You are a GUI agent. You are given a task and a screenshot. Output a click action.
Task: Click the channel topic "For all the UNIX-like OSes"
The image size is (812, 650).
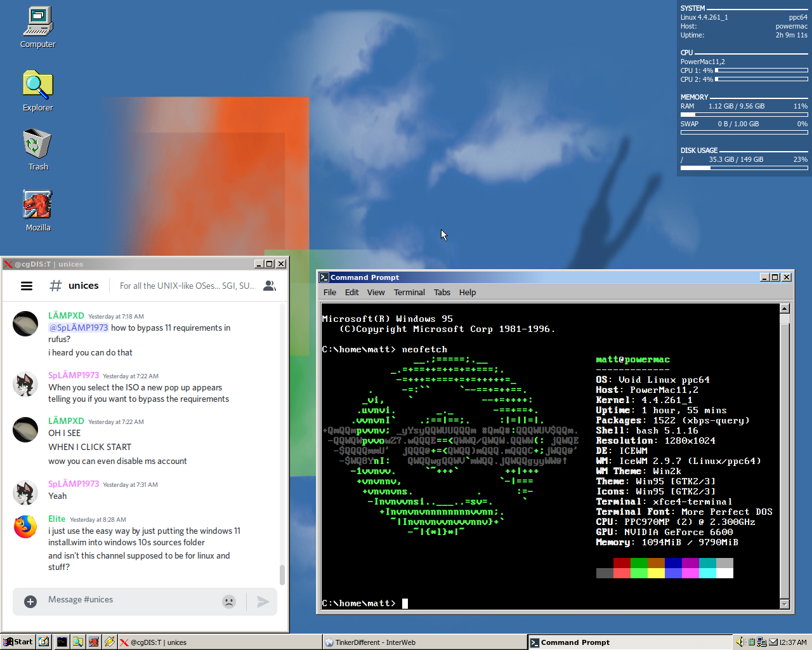tap(187, 286)
